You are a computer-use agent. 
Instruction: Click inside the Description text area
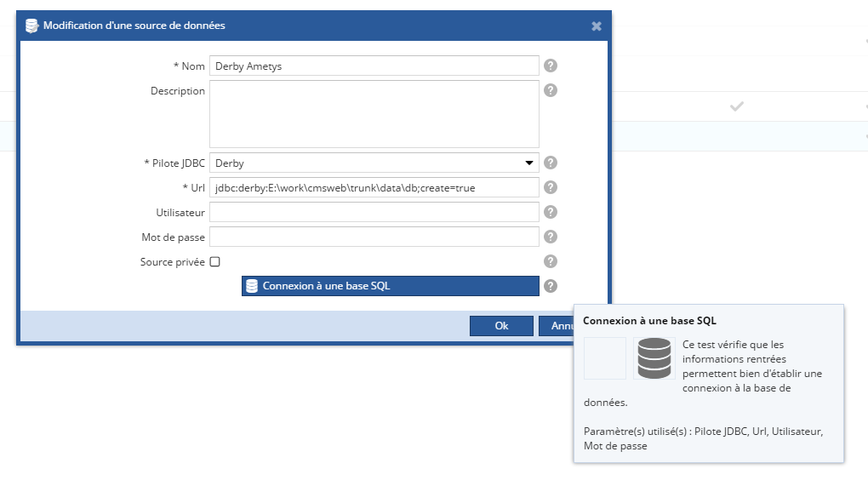point(374,114)
